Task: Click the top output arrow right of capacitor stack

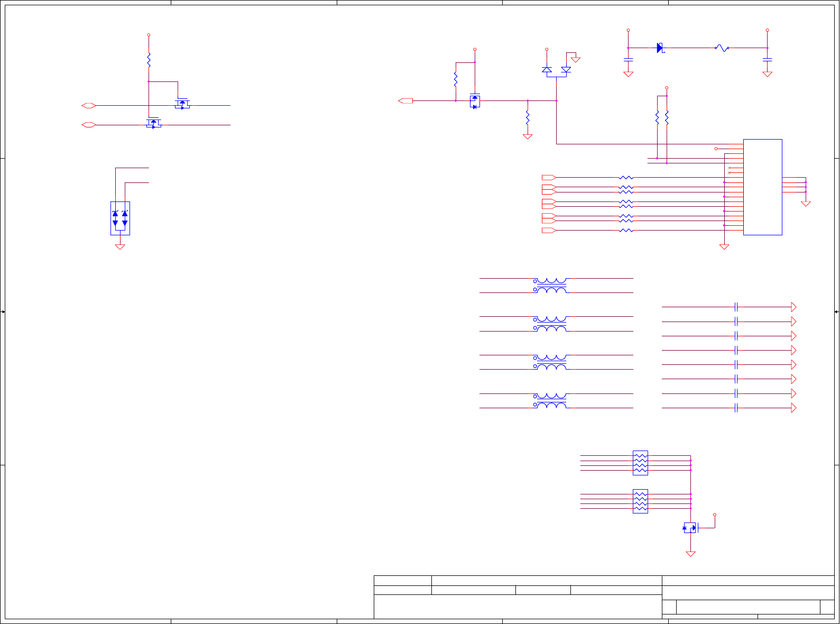Action: [x=793, y=307]
